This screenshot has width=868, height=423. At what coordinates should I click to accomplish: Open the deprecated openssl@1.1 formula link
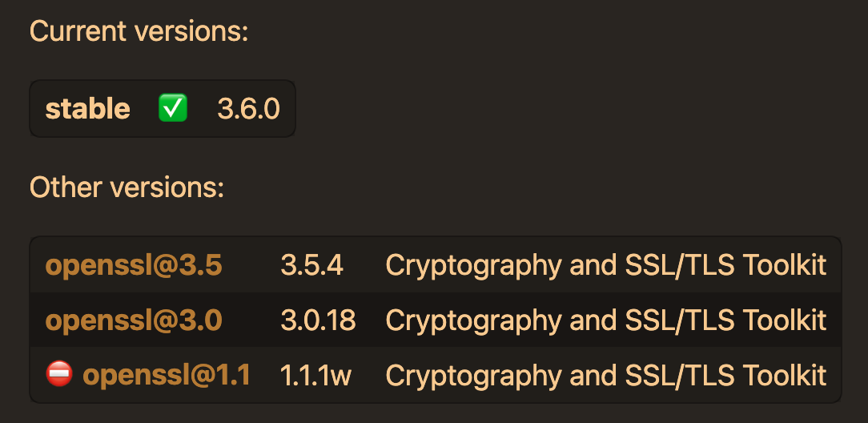click(166, 375)
